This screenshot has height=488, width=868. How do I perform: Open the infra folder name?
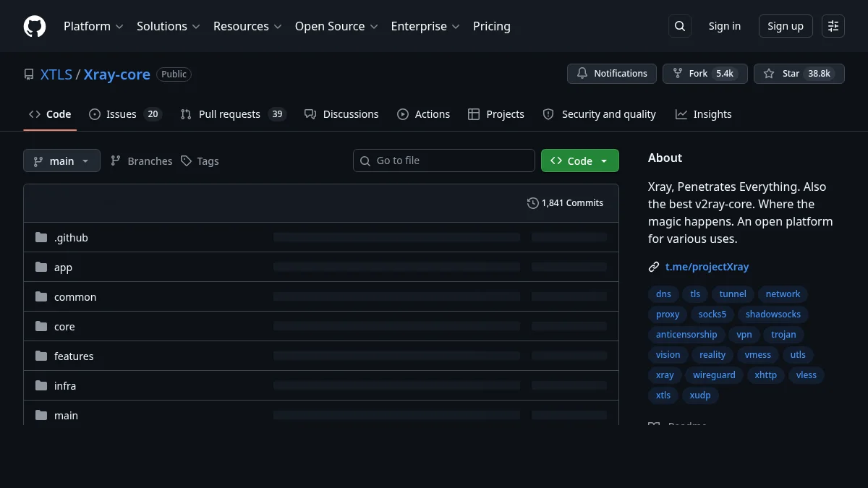tap(65, 386)
